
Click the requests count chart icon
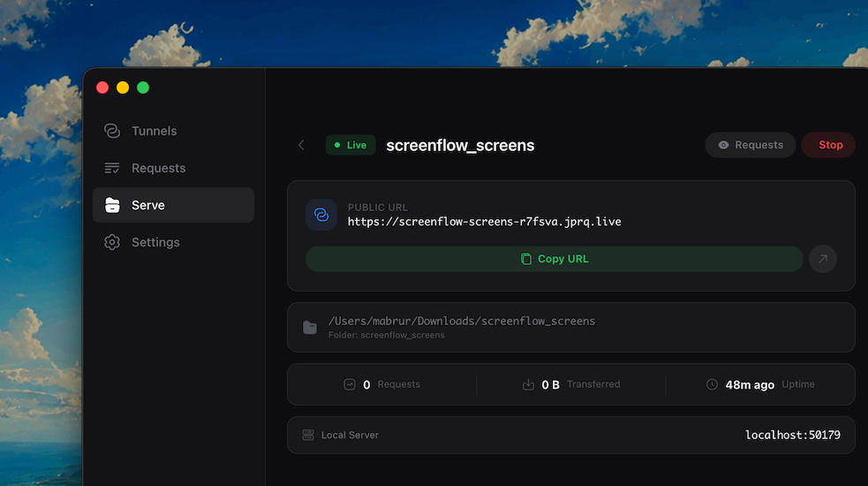[x=350, y=384]
